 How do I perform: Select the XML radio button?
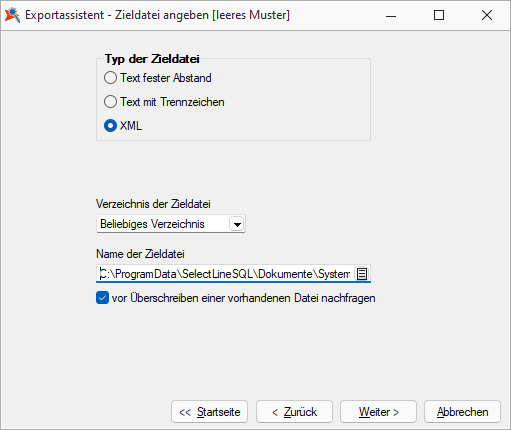pyautogui.click(x=123, y=126)
